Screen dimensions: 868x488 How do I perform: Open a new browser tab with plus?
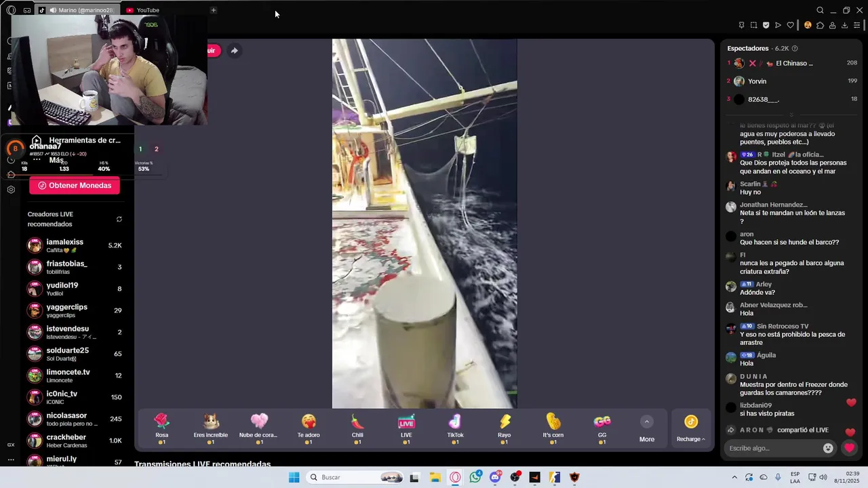click(x=213, y=10)
